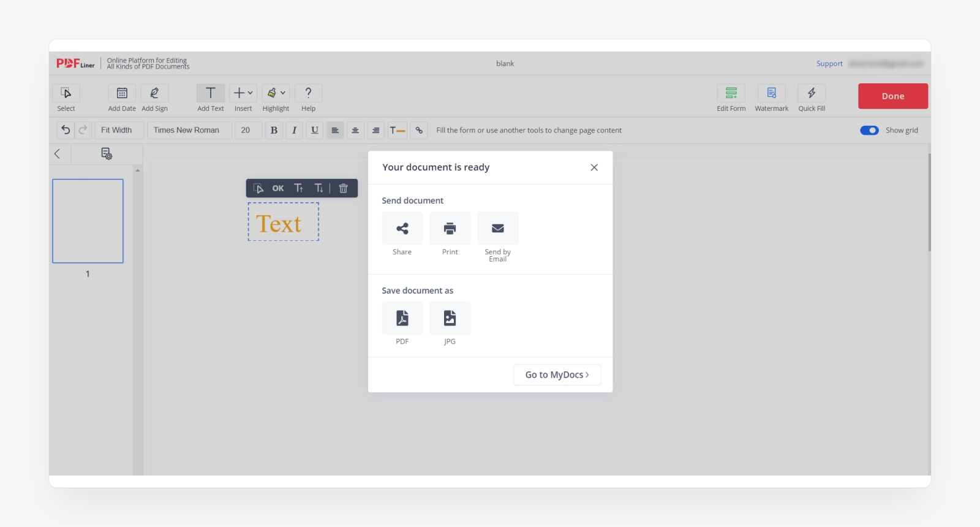Select page 1 thumbnail

[x=88, y=221]
